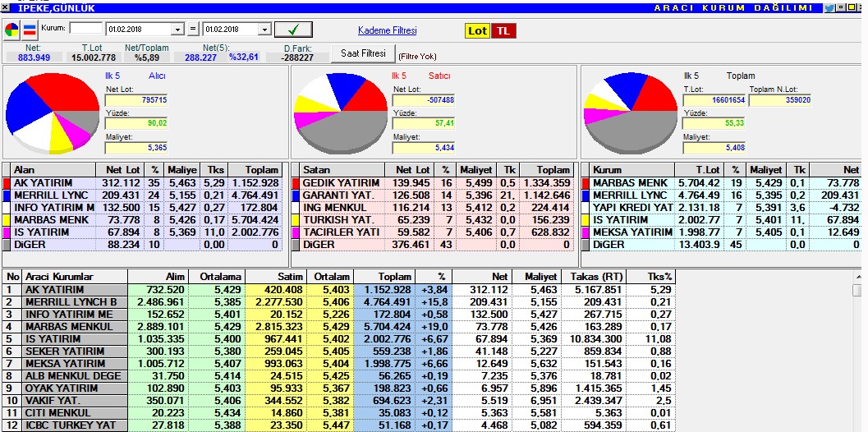Apply the date range with the green checkmark

coord(293,30)
